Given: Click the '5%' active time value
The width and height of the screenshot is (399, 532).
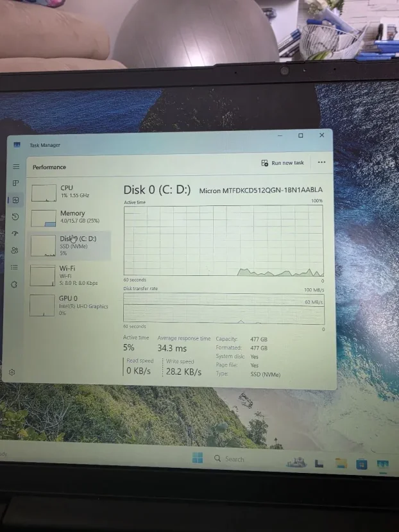Looking at the screenshot, I should (128, 347).
